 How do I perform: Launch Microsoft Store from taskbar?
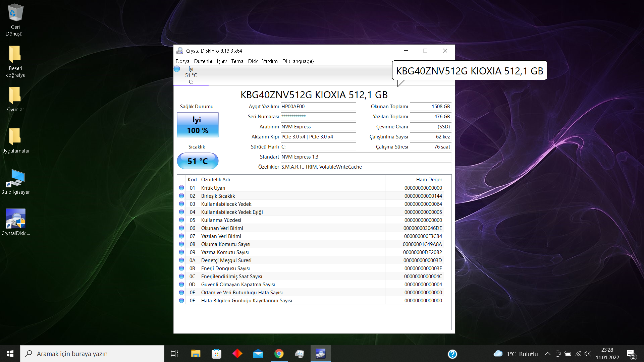coord(216,354)
